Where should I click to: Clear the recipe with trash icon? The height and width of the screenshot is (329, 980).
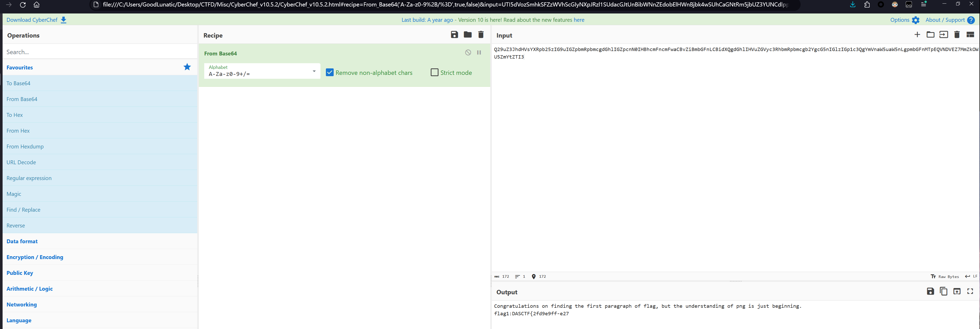pyautogui.click(x=481, y=35)
